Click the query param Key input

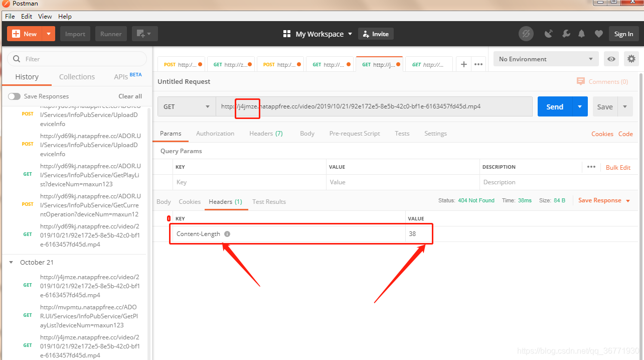(249, 182)
